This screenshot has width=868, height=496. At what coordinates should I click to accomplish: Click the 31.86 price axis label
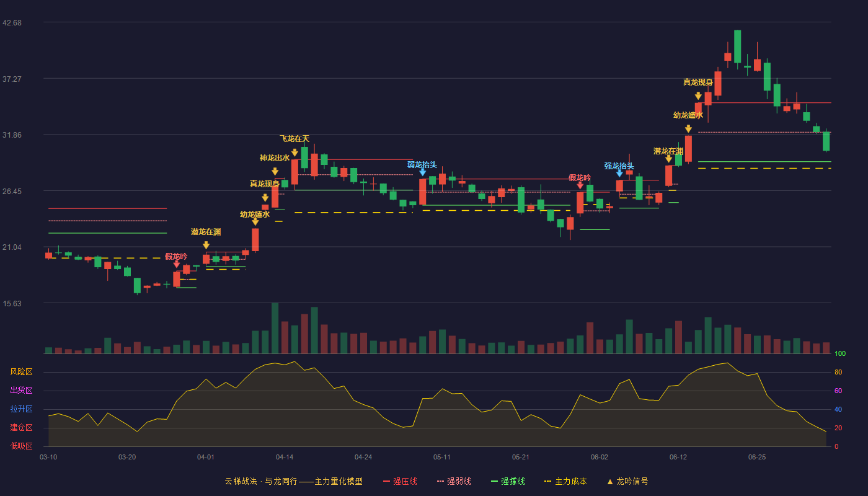click(x=12, y=135)
